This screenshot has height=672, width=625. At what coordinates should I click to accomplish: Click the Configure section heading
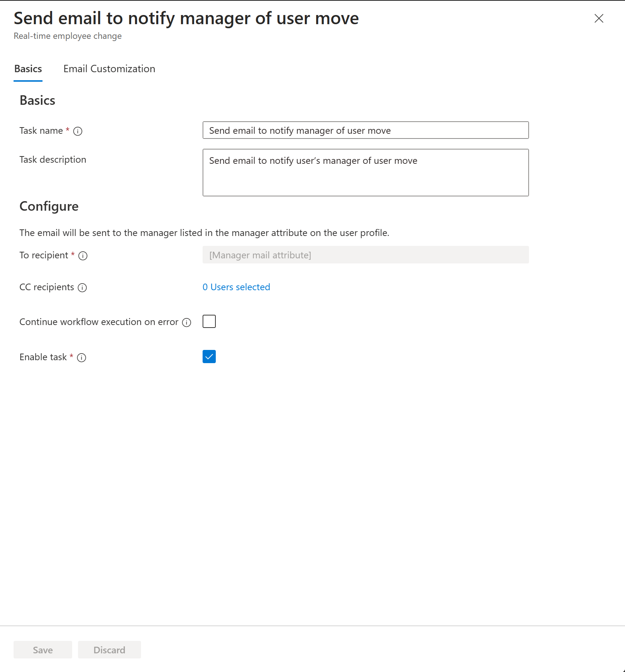[x=49, y=206]
